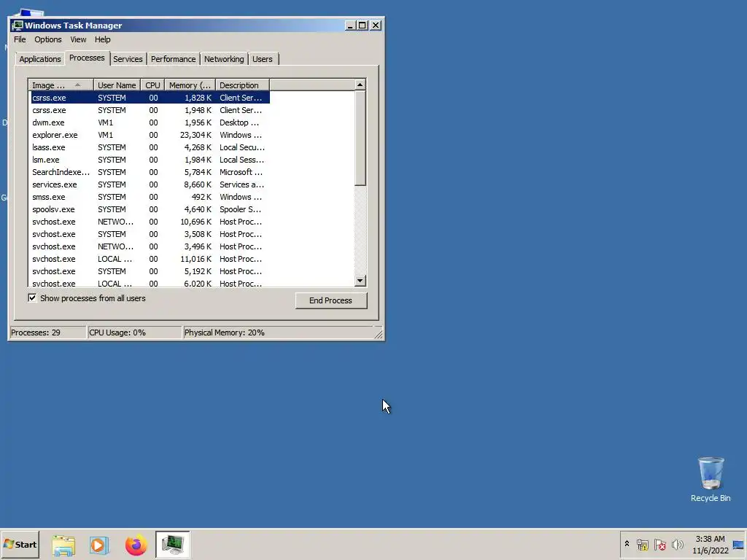Click the Task Manager title bar icon
Viewport: 747px width, 560px height.
(18, 26)
